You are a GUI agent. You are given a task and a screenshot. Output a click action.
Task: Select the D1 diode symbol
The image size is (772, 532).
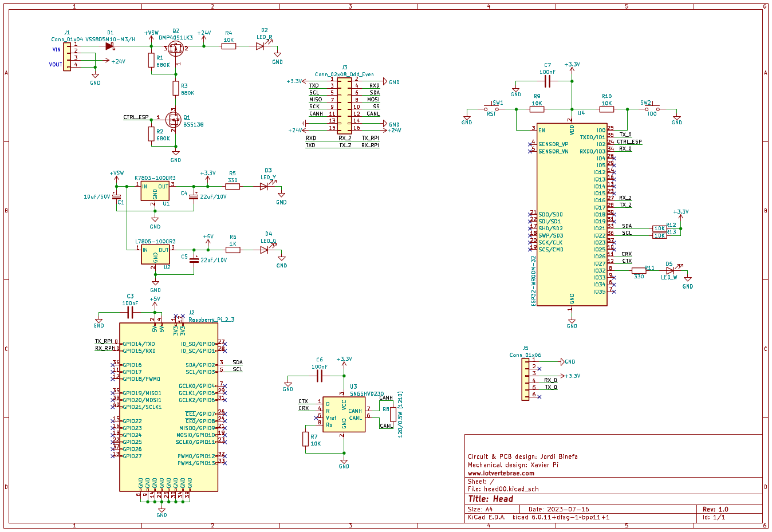pyautogui.click(x=110, y=46)
